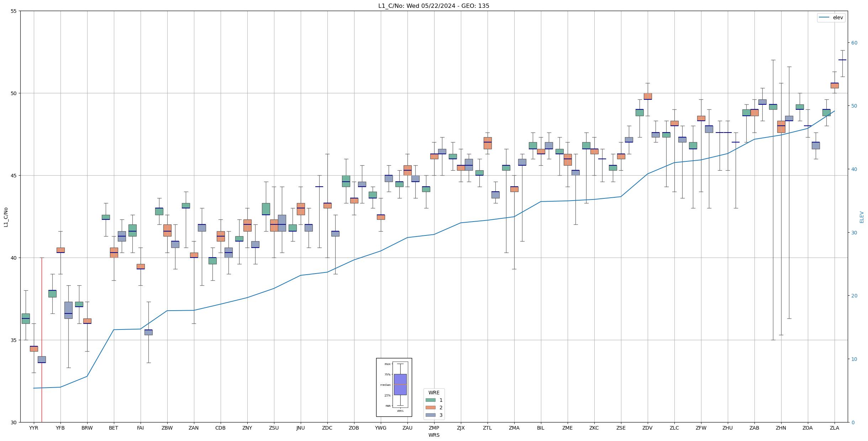Click the 35 tick on left axis
The image size is (868, 441).
(14, 340)
